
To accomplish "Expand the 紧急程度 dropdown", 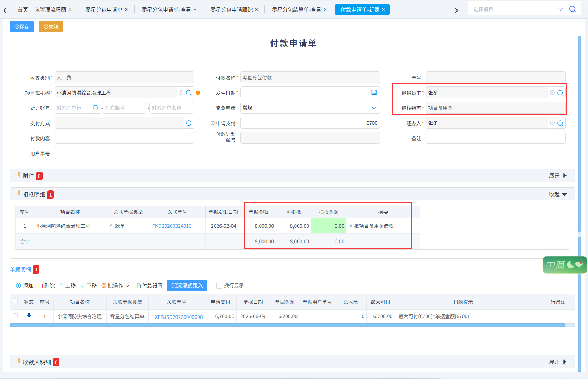I will pyautogui.click(x=374, y=108).
